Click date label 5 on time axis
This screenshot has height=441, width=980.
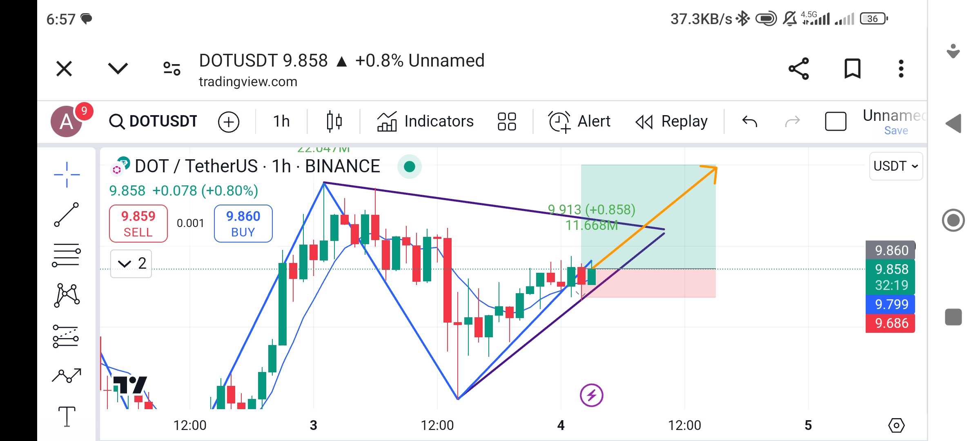pos(808,425)
